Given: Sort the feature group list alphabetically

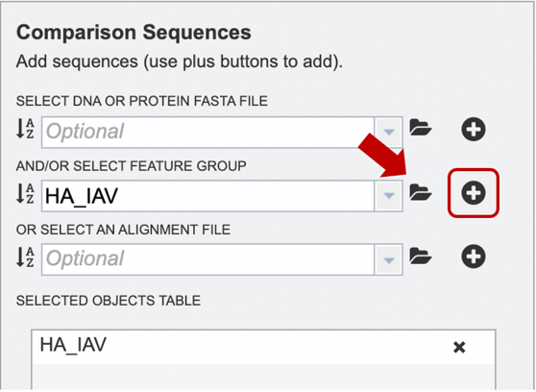Looking at the screenshot, I should tap(25, 193).
